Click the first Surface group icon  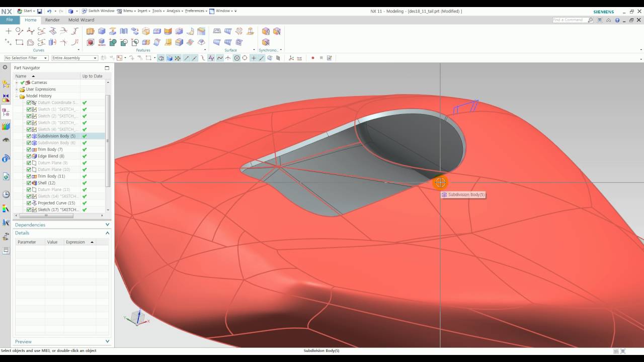coord(217,31)
